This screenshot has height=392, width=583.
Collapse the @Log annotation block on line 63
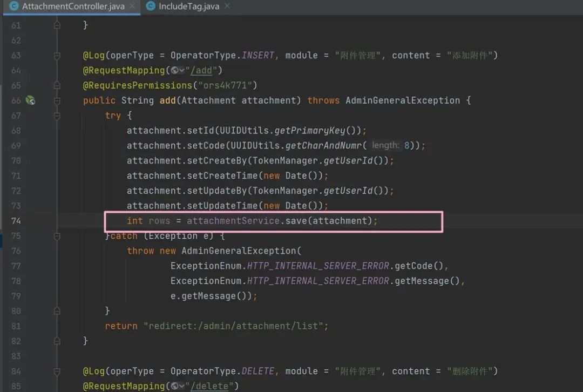coord(57,56)
